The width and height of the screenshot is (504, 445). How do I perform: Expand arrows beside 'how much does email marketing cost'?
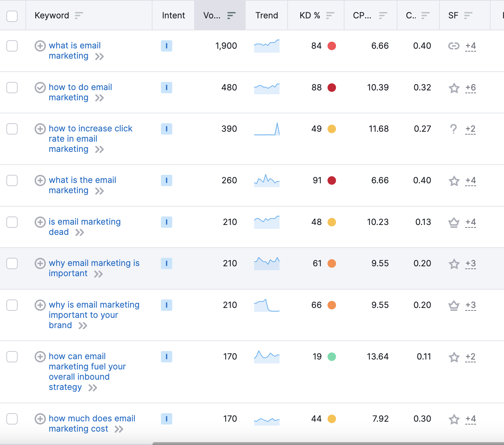(119, 429)
